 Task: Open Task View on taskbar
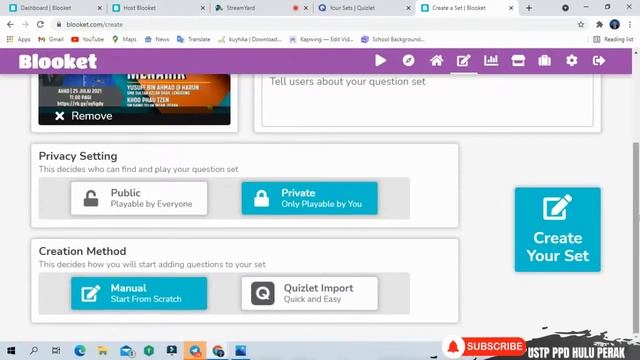pos(56,351)
